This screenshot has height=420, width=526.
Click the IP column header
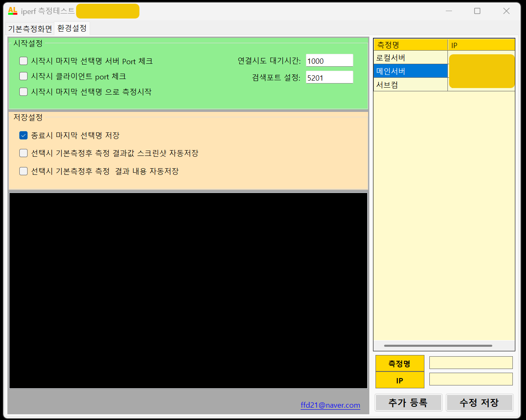coord(481,45)
